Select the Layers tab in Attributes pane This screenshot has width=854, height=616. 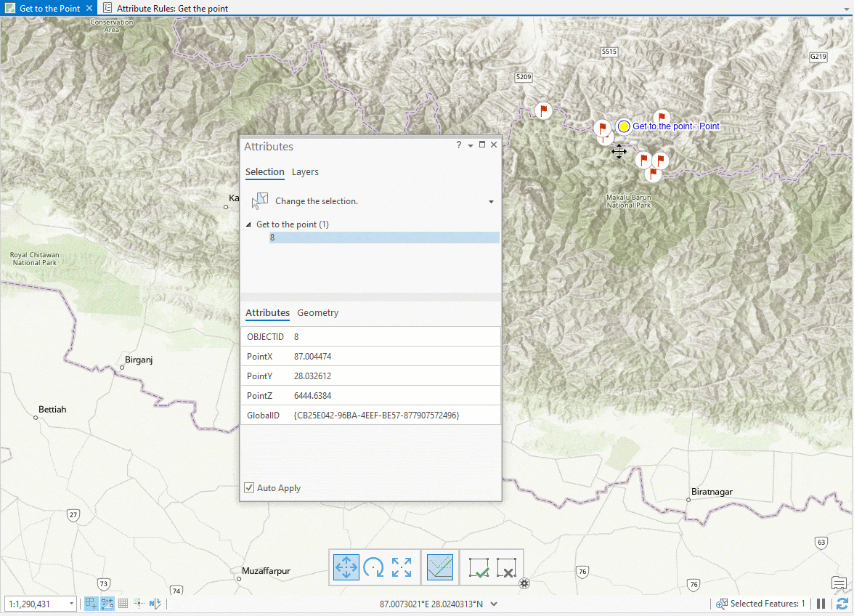coord(305,172)
